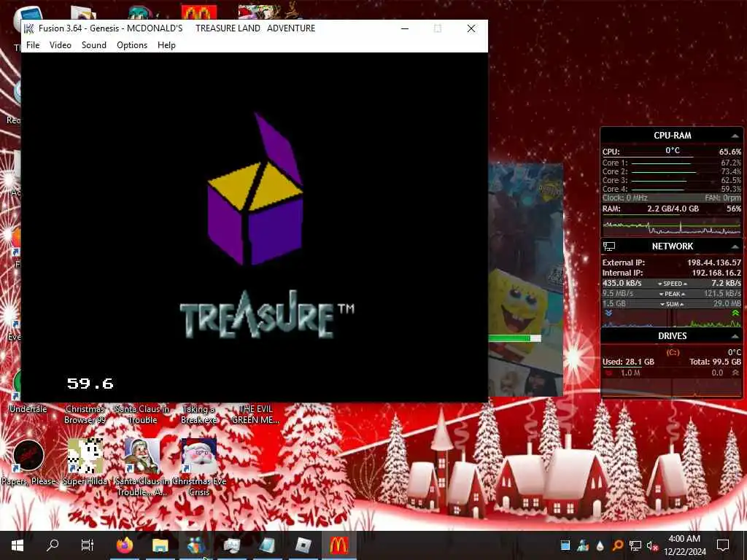Click the green upload arrows icon

pyautogui.click(x=735, y=314)
